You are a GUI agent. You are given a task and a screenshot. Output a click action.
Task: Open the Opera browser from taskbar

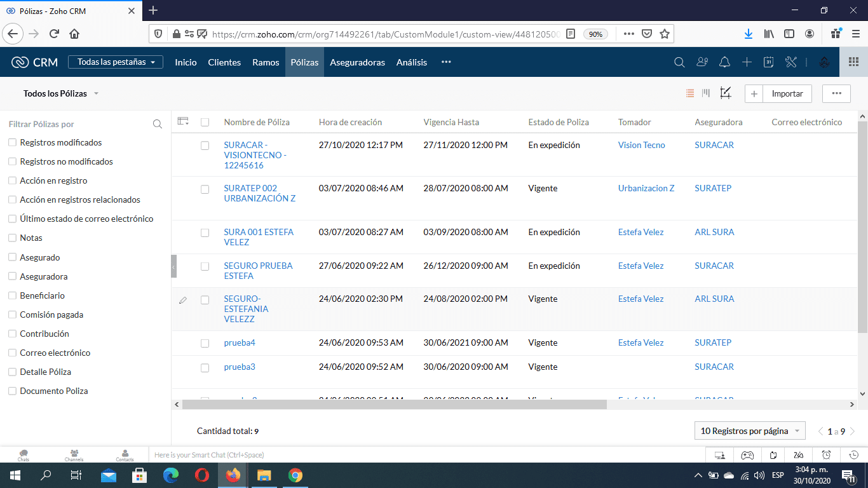[202, 475]
